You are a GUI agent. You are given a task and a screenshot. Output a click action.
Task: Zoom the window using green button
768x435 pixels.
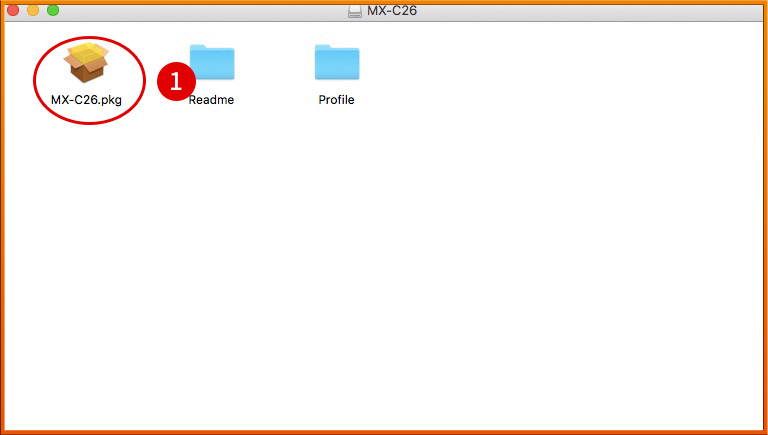click(x=53, y=10)
